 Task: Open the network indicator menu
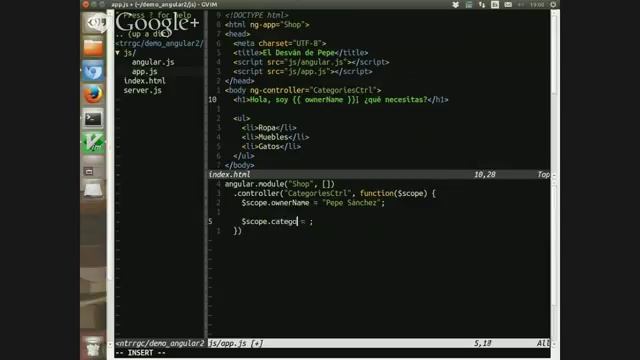(x=482, y=4)
